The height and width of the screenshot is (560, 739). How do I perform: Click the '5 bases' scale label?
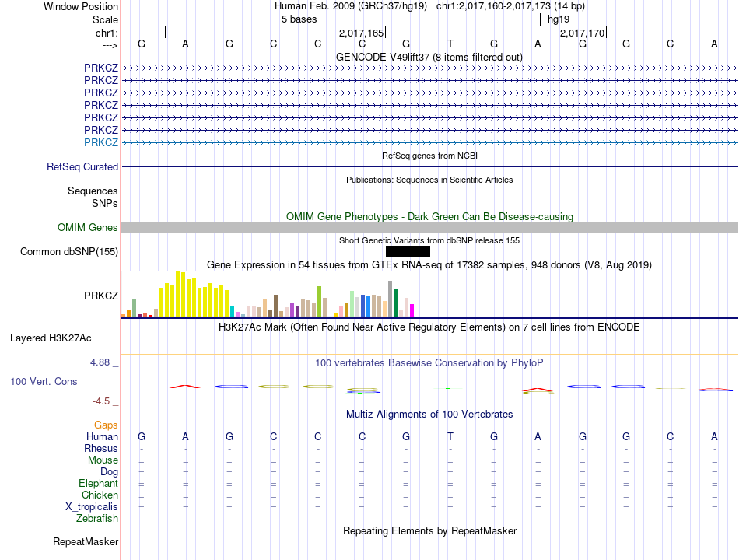[299, 19]
